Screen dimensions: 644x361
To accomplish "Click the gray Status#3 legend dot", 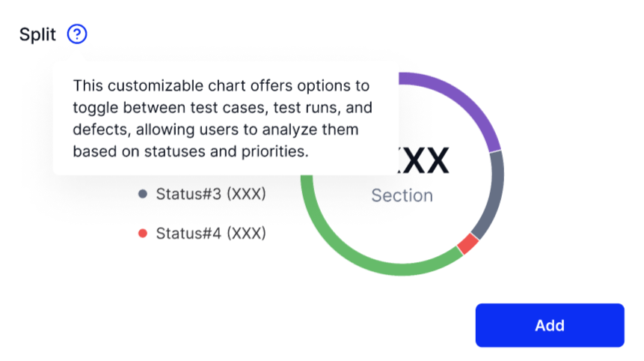I will point(143,195).
